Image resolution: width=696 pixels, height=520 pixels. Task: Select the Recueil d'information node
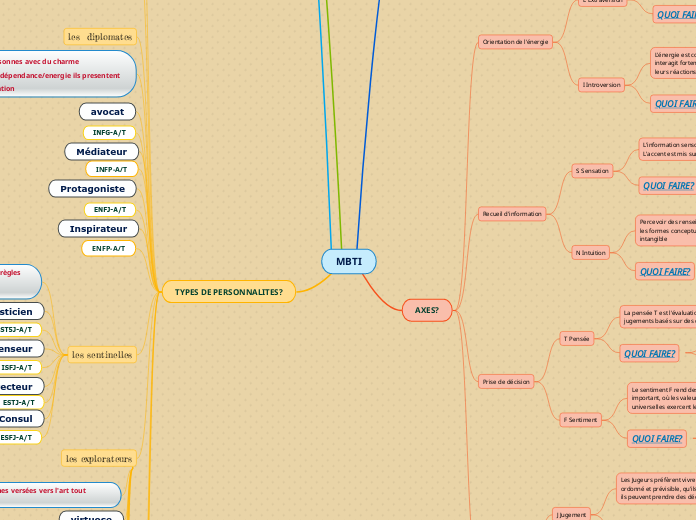[512, 214]
